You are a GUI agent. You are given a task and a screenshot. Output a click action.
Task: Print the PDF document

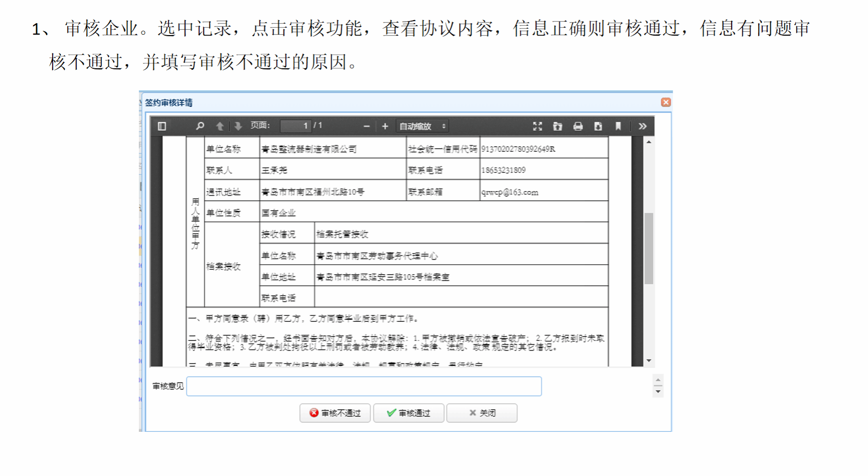point(578,127)
